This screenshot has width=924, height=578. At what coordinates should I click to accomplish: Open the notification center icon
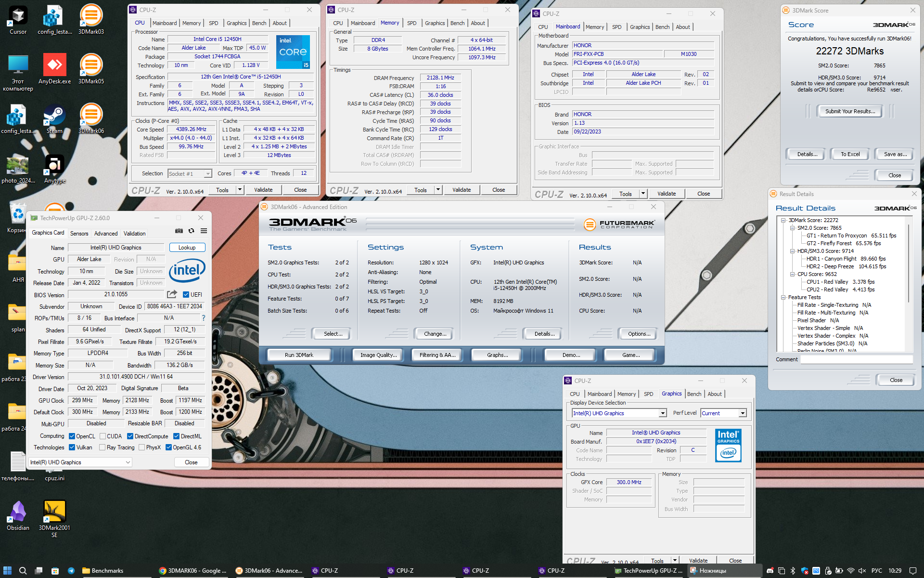pyautogui.click(x=912, y=570)
